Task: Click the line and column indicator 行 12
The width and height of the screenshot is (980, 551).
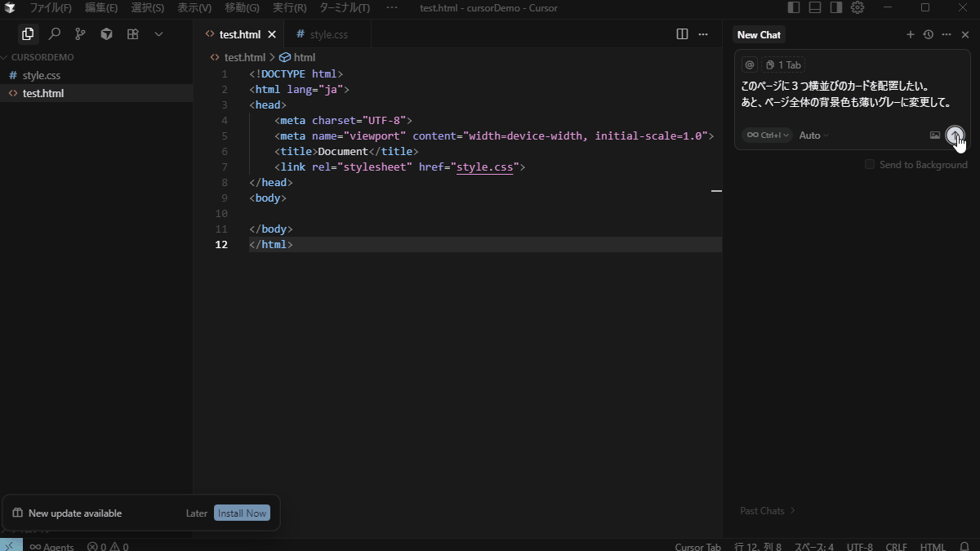Action: tap(758, 547)
